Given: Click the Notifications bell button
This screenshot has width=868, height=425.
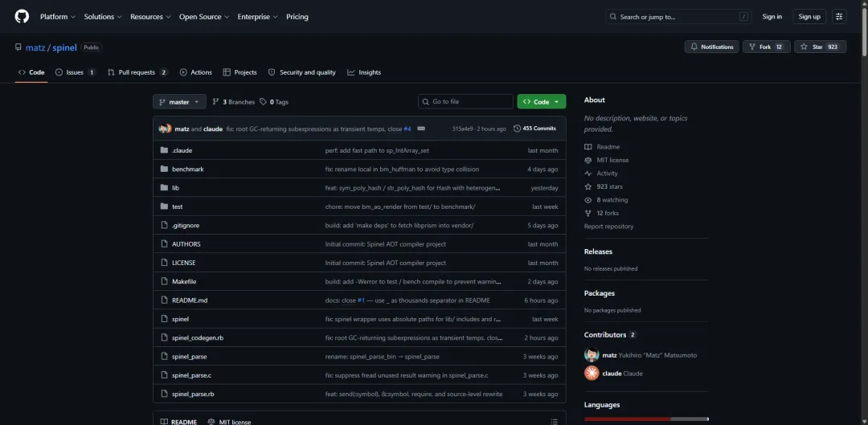Looking at the screenshot, I should 712,47.
